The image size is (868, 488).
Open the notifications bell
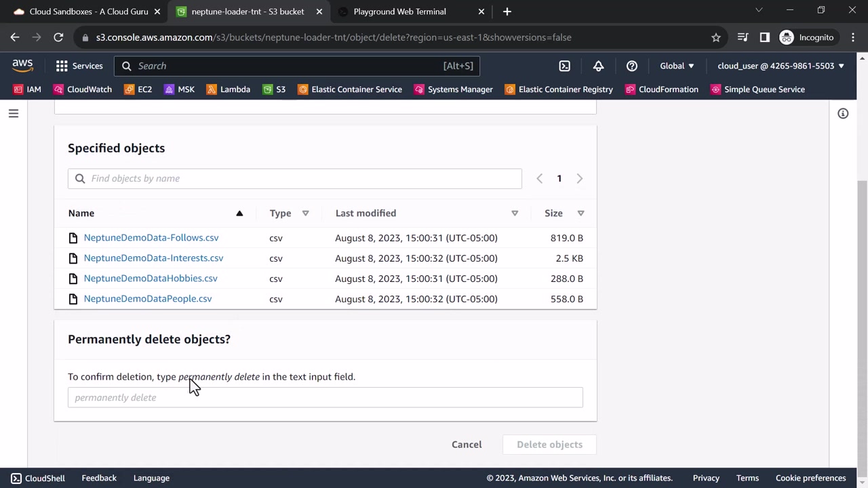598,66
